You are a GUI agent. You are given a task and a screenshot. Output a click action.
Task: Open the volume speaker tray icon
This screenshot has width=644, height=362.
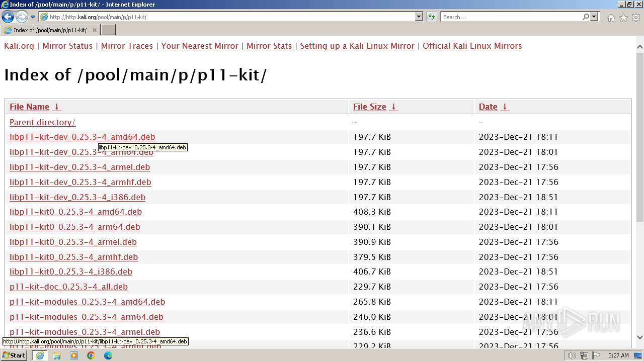click(572, 355)
